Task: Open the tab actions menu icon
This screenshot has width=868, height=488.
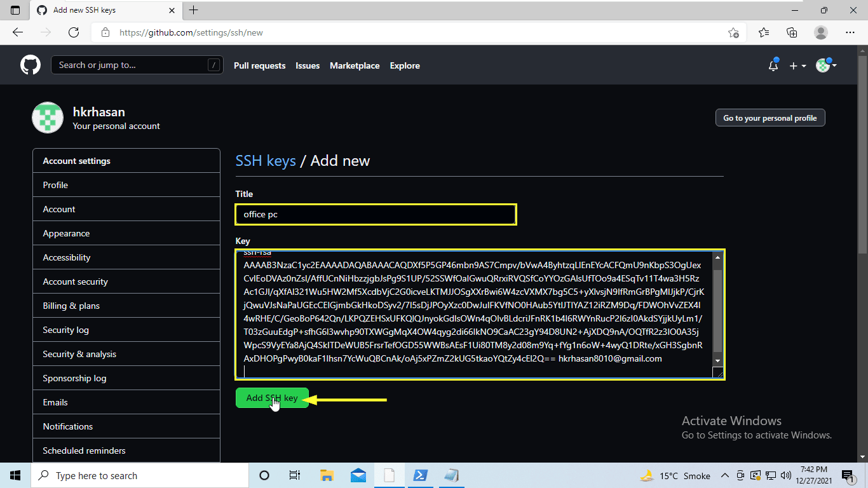Action: pos(15,10)
